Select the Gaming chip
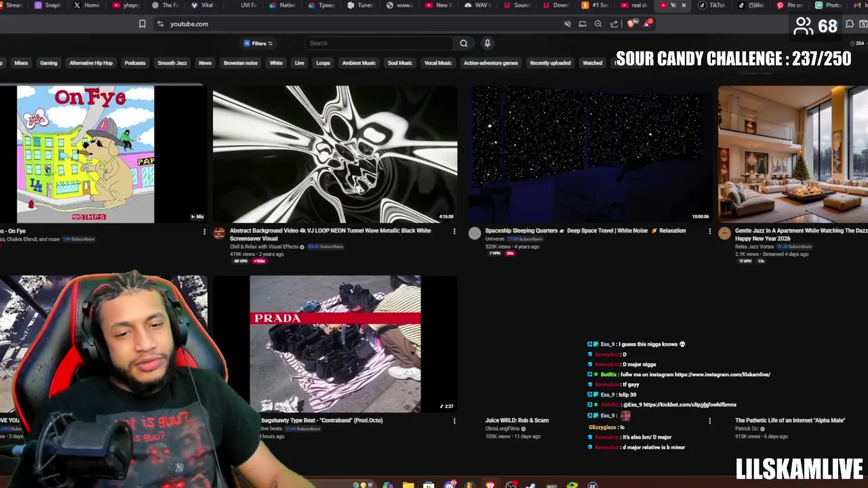This screenshot has height=488, width=868. 49,63
